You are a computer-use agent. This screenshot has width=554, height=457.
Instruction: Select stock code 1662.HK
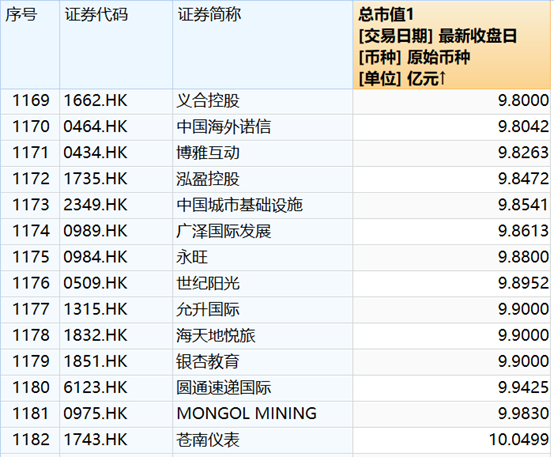95,101
